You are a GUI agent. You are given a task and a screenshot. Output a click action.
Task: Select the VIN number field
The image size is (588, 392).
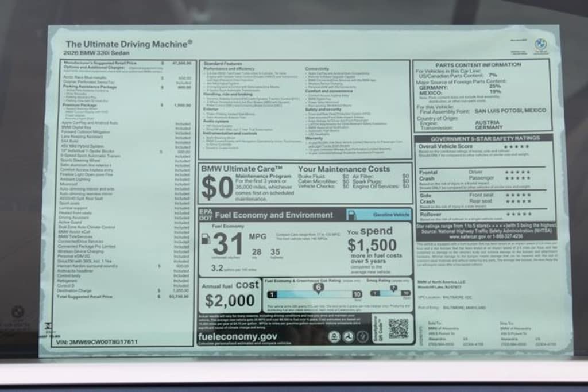pyautogui.click(x=98, y=340)
